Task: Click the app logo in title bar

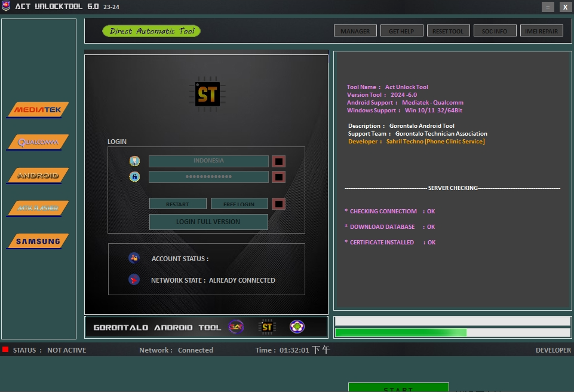Action: [6, 6]
